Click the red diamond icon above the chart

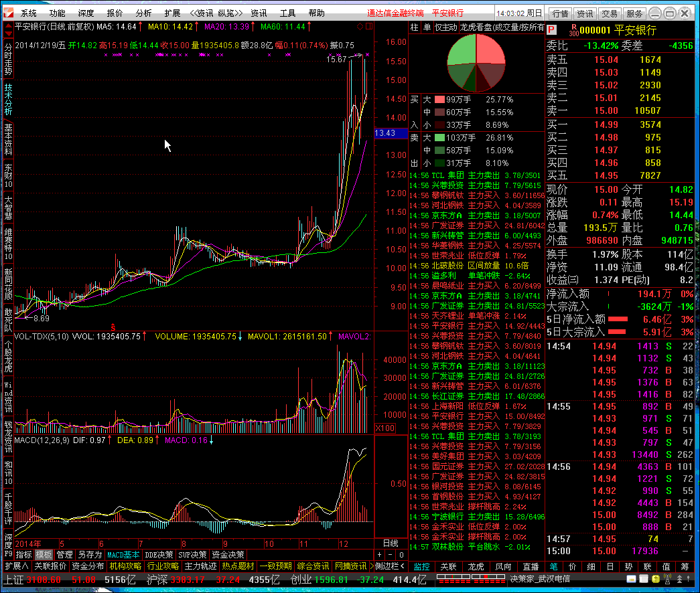[360, 26]
